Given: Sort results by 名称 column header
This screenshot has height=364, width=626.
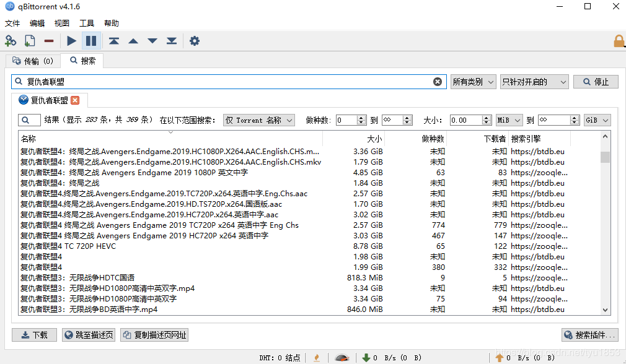Looking at the screenshot, I should click(x=170, y=139).
